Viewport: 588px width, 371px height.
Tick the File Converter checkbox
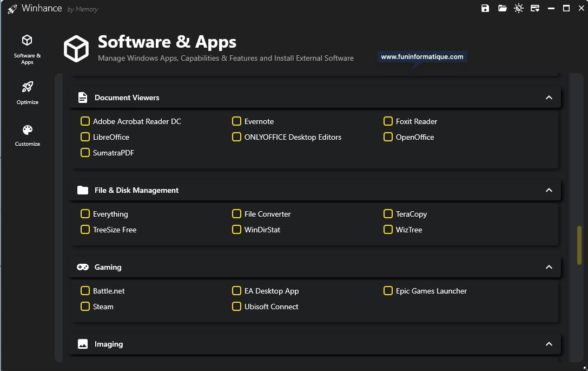[x=236, y=213]
